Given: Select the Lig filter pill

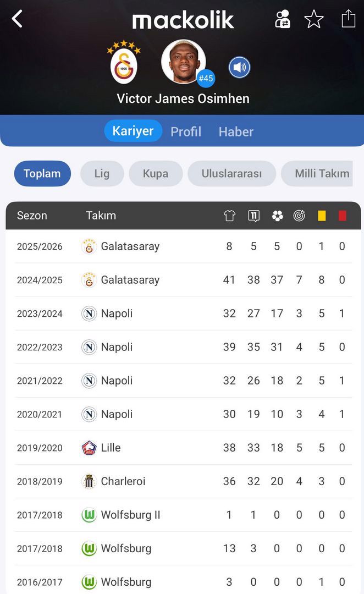Looking at the screenshot, I should point(102,174).
